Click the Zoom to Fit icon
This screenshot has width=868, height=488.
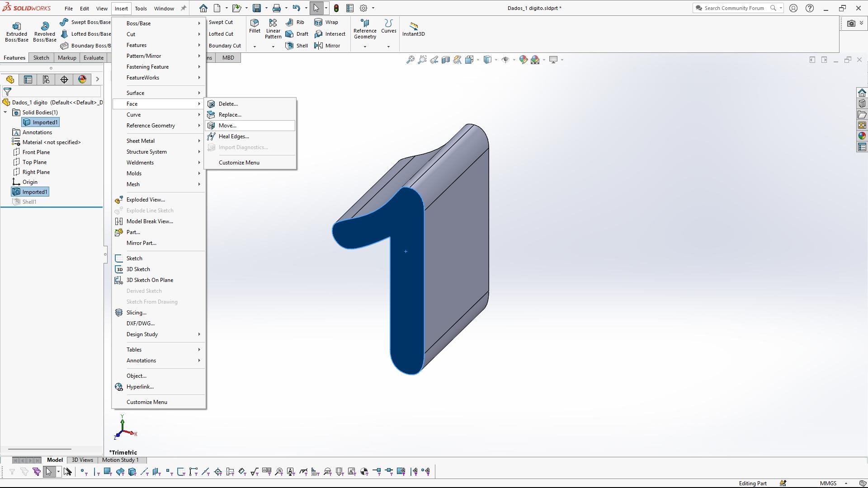[x=410, y=60]
